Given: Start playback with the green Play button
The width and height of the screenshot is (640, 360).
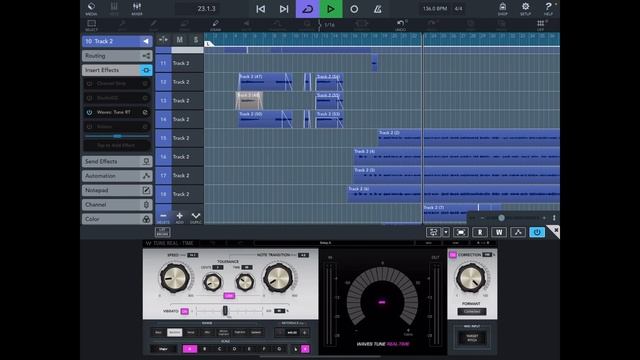Looking at the screenshot, I should (x=331, y=9).
